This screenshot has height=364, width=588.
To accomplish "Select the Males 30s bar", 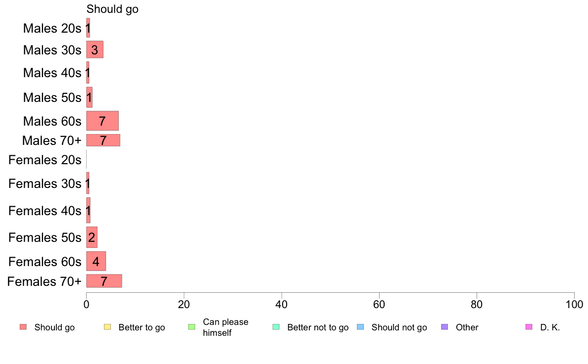I will click(x=95, y=49).
